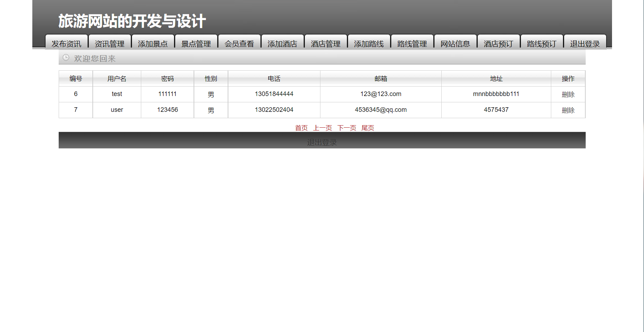This screenshot has height=332, width=644.
Task: Click the 操作 column header
Action: click(x=568, y=79)
